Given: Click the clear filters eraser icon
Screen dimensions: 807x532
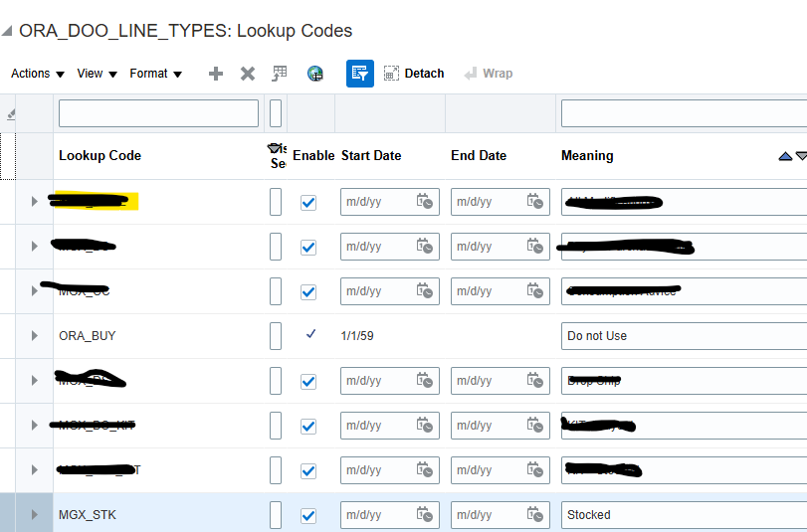Looking at the screenshot, I should (x=11, y=113).
